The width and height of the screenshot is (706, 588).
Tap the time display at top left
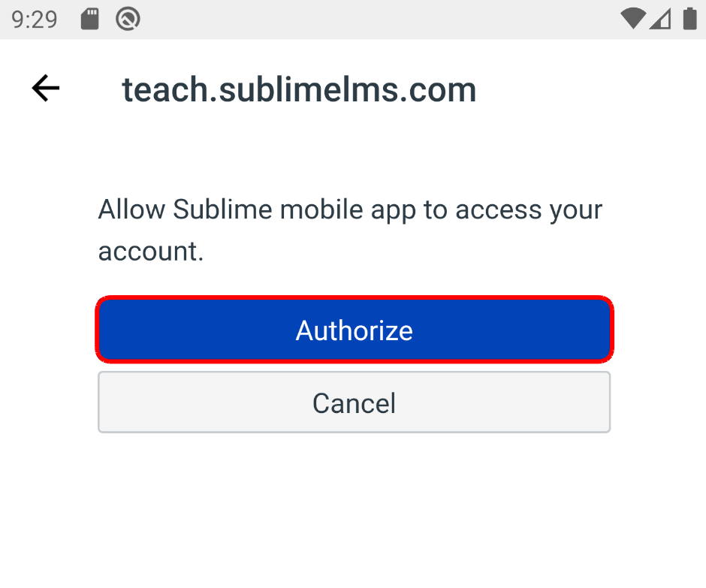[35, 20]
